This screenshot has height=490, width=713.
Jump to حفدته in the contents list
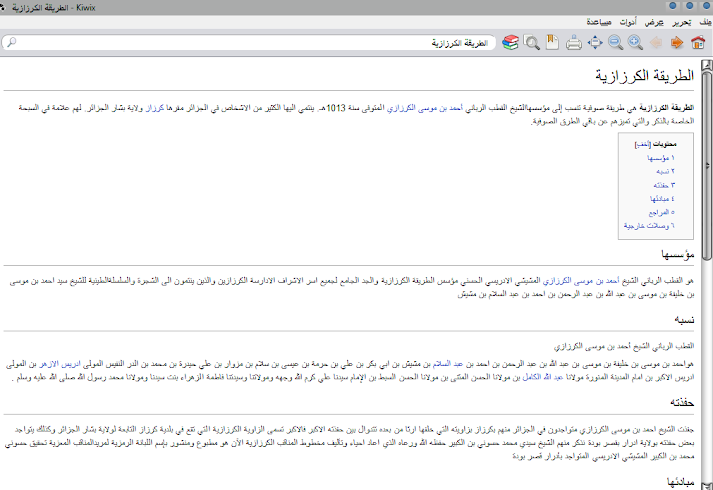point(660,185)
